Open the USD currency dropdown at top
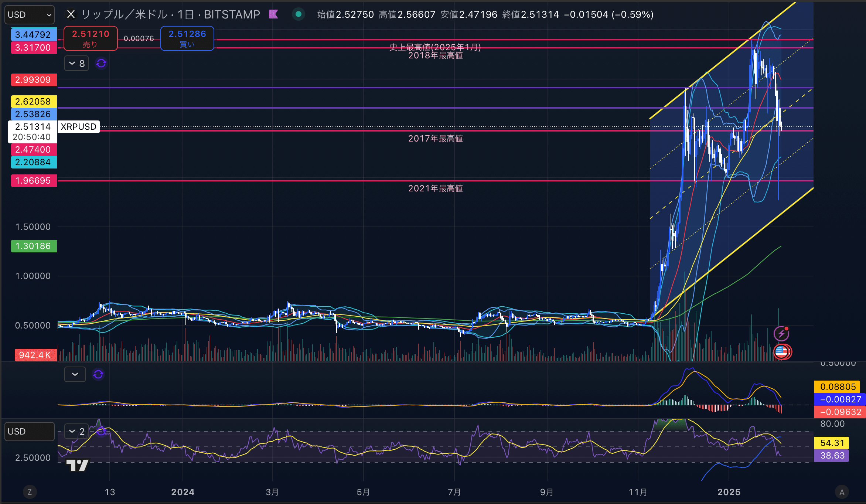The height and width of the screenshot is (504, 866). pos(30,15)
